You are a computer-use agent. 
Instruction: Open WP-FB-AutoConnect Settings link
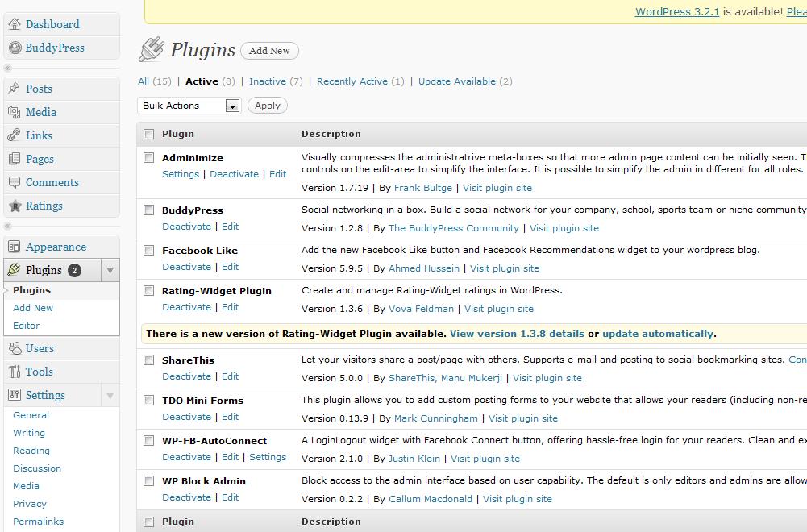pos(268,457)
